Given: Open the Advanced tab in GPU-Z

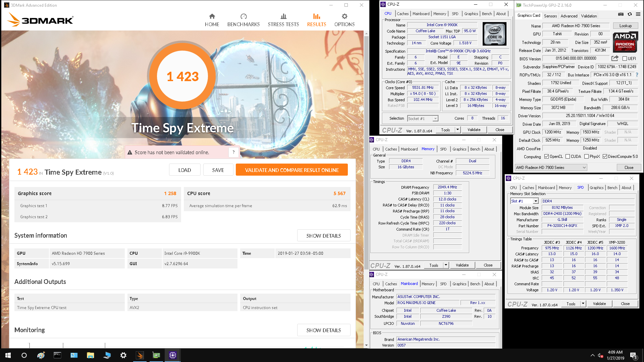Looking at the screenshot, I should 569,16.
